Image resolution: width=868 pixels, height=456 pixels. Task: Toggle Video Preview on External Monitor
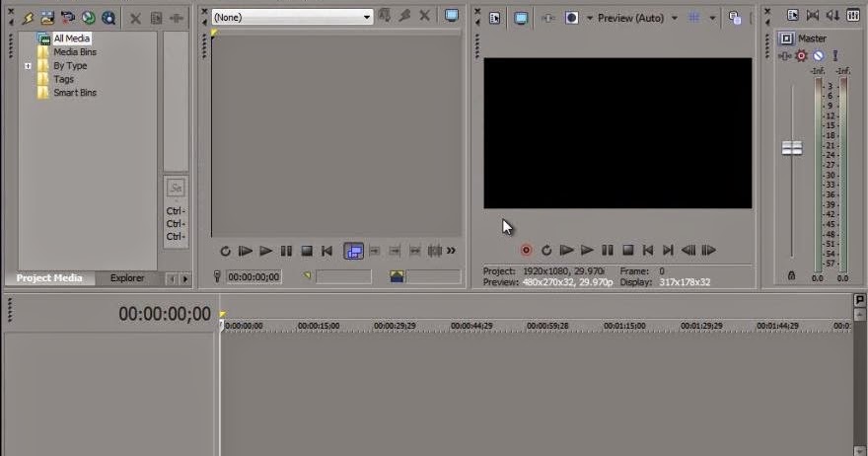[x=521, y=19]
